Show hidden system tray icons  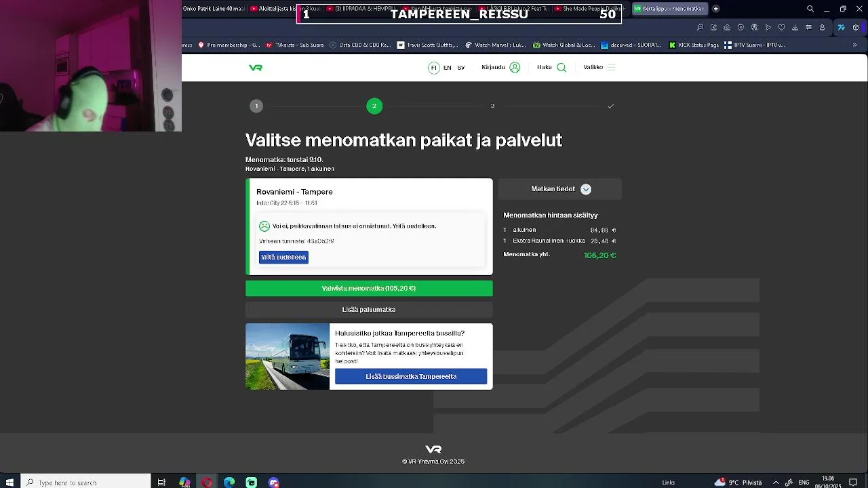pyautogui.click(x=776, y=483)
